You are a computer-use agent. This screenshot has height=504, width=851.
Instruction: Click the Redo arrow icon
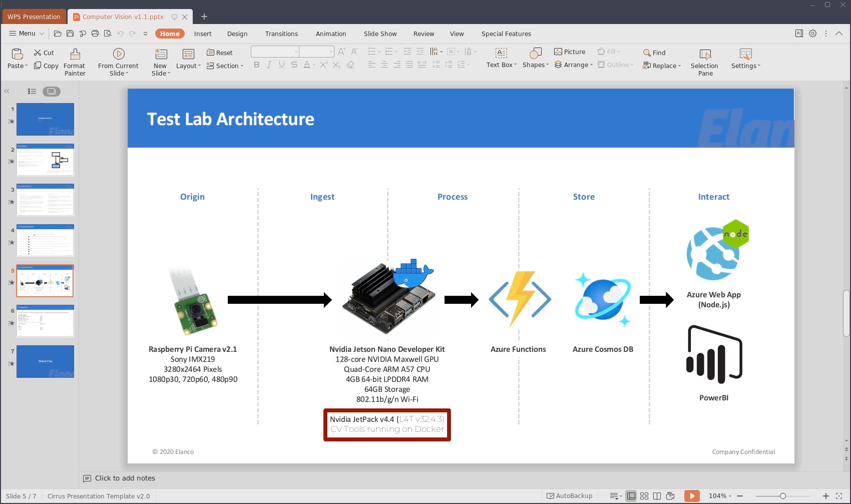pyautogui.click(x=133, y=34)
